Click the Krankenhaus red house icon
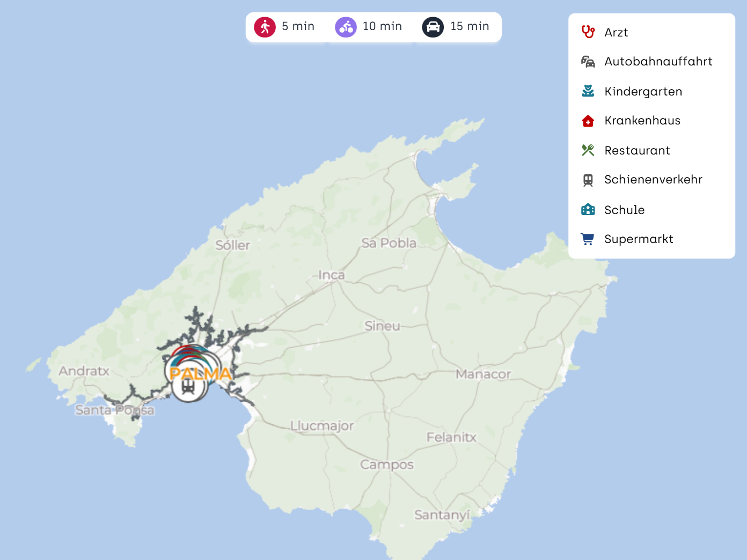The height and width of the screenshot is (560, 747). [588, 121]
